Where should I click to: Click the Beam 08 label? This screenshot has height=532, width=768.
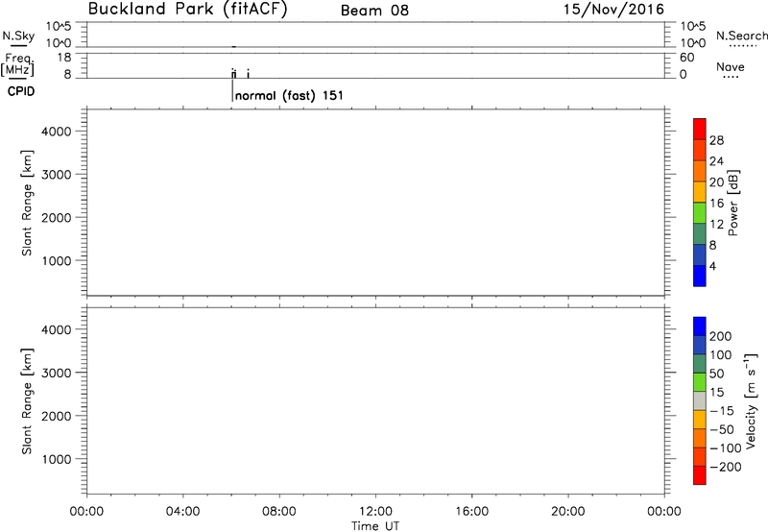[x=374, y=11]
